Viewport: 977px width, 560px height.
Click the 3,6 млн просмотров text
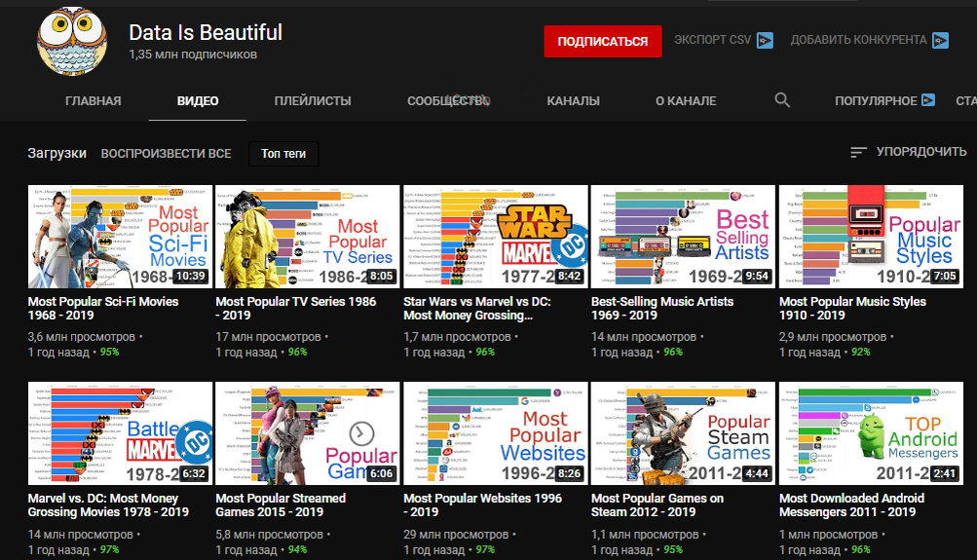point(82,337)
